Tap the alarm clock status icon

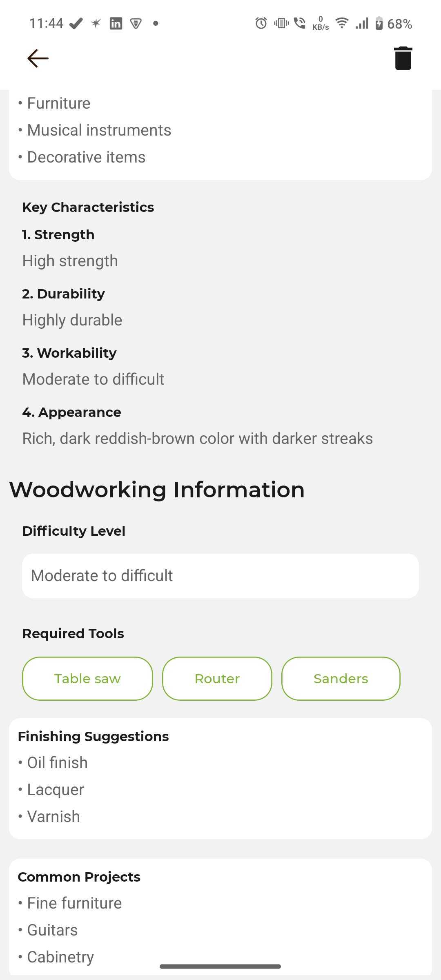point(261,23)
